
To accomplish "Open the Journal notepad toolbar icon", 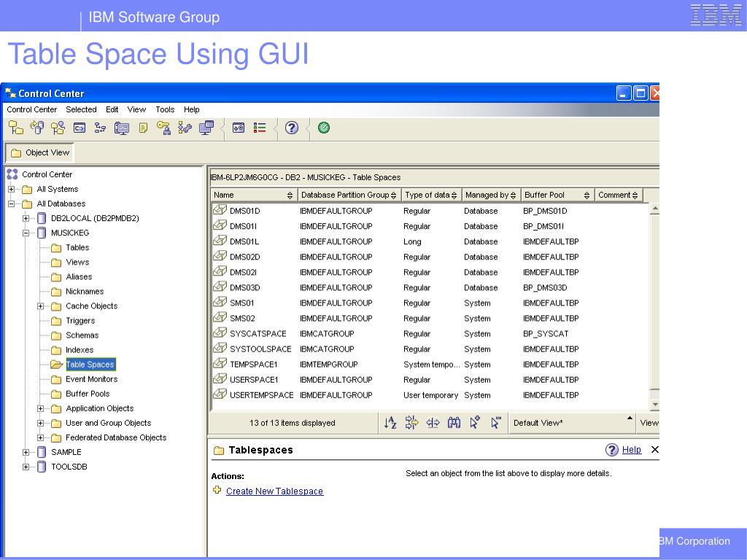I will [143, 128].
